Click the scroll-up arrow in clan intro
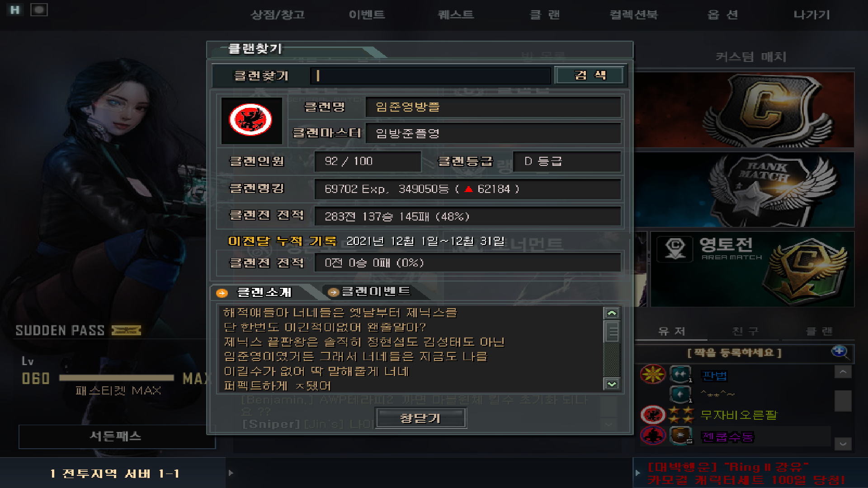868x488 pixels. (612, 313)
